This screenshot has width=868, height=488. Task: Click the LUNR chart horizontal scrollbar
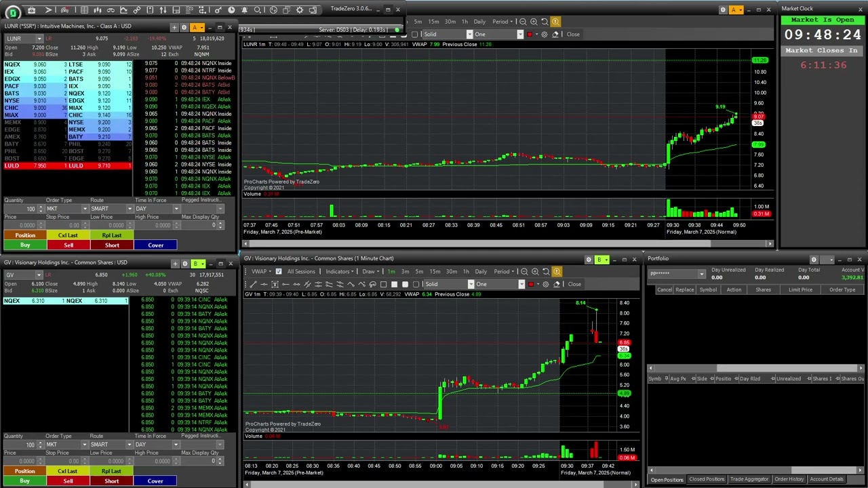(x=507, y=243)
